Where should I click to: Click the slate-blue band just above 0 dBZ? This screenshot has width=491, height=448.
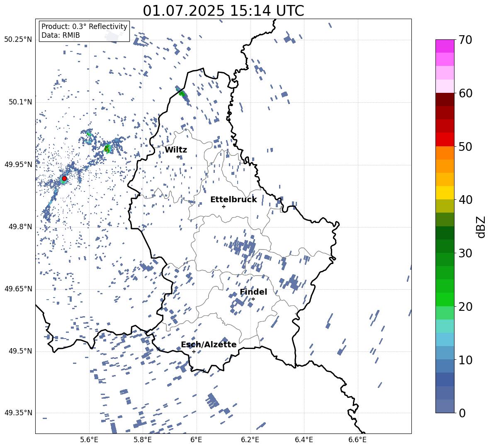point(445,406)
